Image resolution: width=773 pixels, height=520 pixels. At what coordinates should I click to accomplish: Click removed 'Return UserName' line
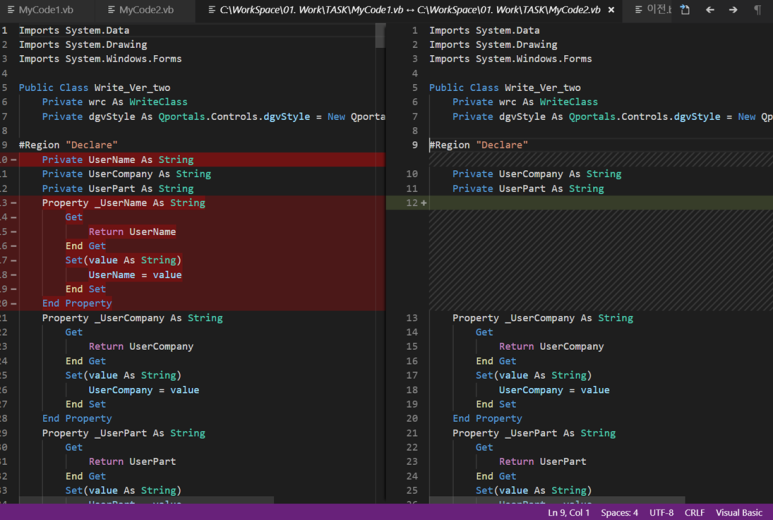[x=132, y=232]
